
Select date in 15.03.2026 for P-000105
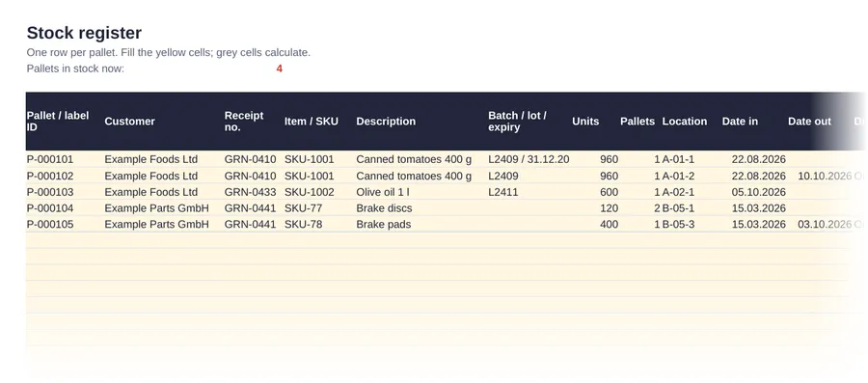click(x=758, y=224)
